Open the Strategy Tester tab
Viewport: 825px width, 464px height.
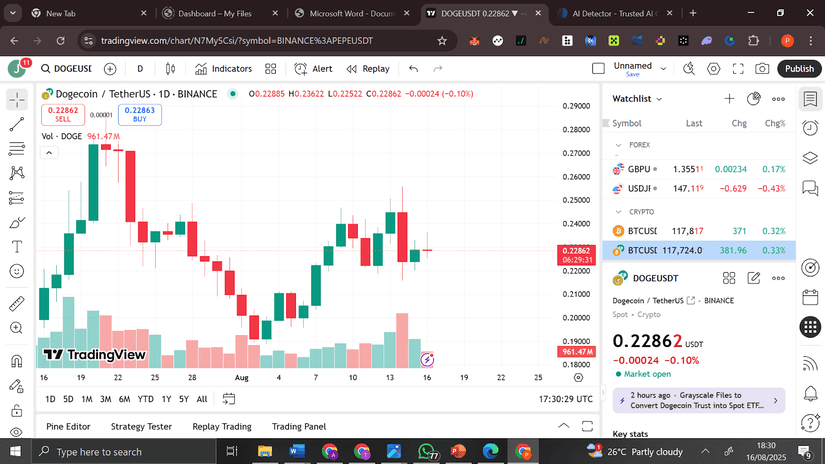[141, 427]
